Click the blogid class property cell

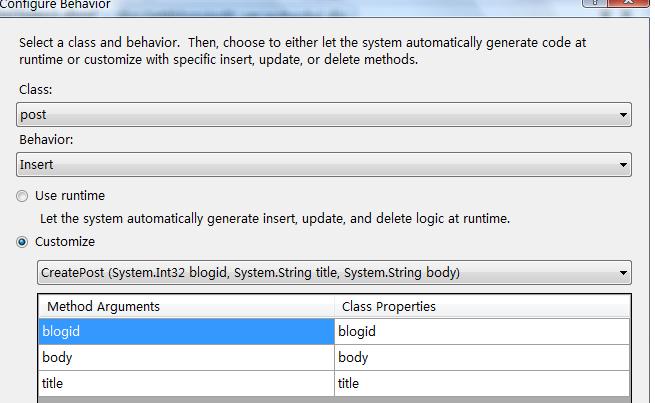point(482,332)
